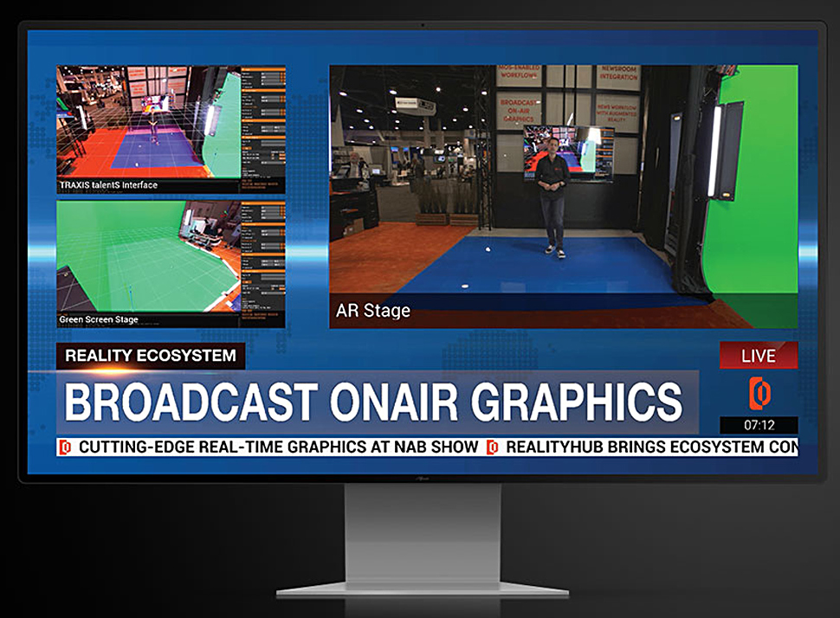
Task: Select the AR Stage main video window
Action: pos(563,196)
